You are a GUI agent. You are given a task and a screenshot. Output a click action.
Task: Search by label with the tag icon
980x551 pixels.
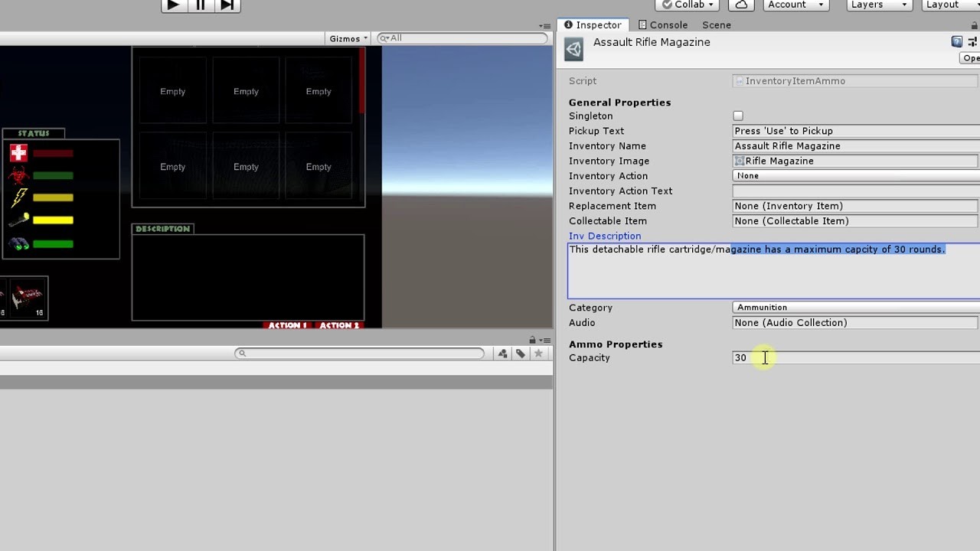click(521, 354)
